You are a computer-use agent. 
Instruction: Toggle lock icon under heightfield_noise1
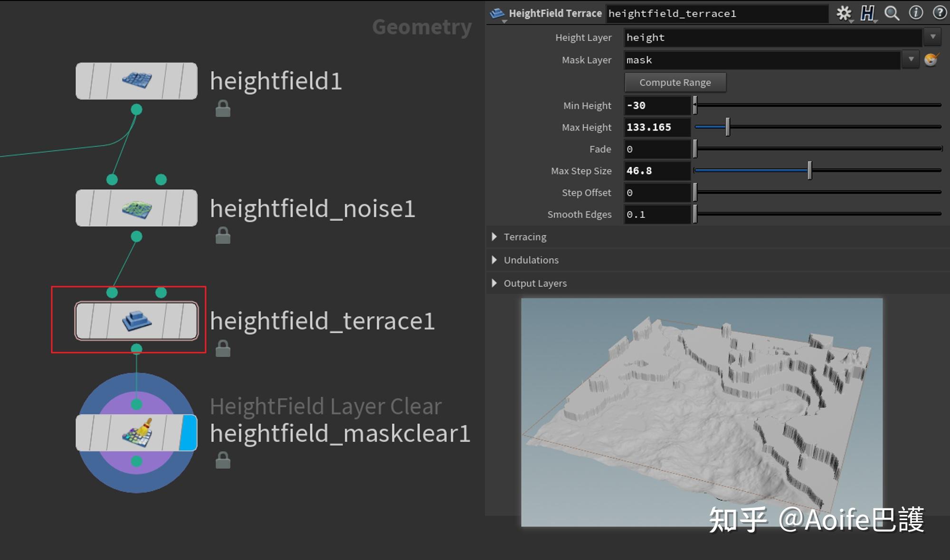coord(223,235)
